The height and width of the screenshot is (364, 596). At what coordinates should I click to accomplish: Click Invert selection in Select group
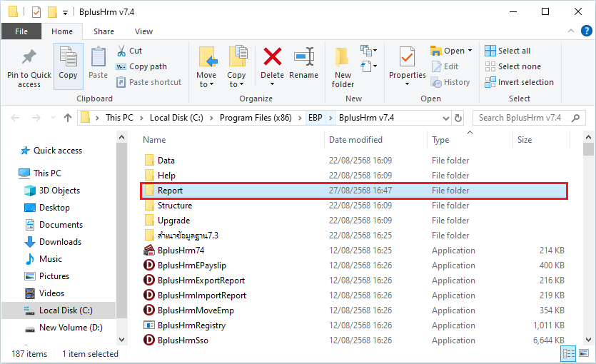520,82
